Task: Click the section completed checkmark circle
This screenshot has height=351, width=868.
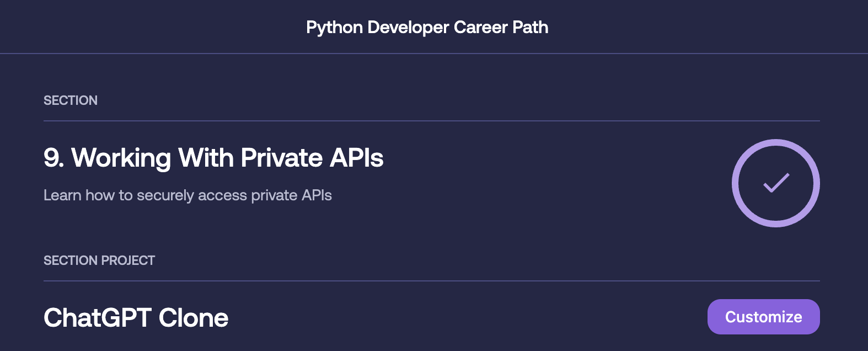Action: [x=775, y=183]
